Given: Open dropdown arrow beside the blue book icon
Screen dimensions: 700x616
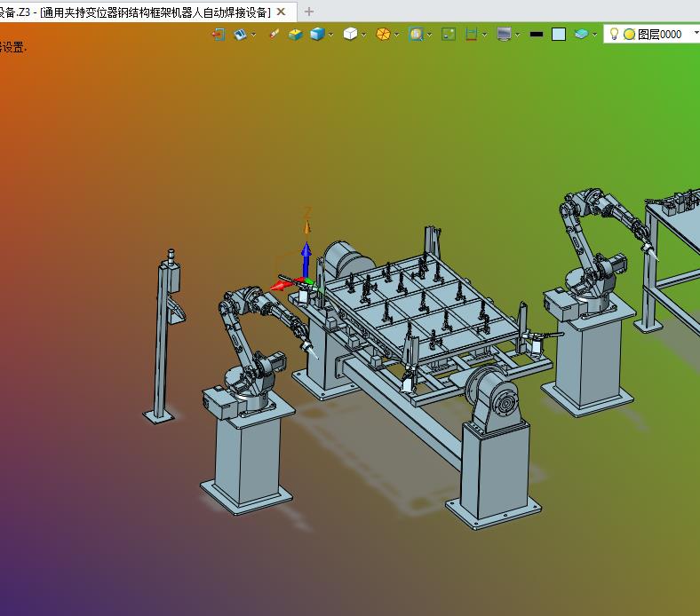Looking at the screenshot, I should (253, 35).
